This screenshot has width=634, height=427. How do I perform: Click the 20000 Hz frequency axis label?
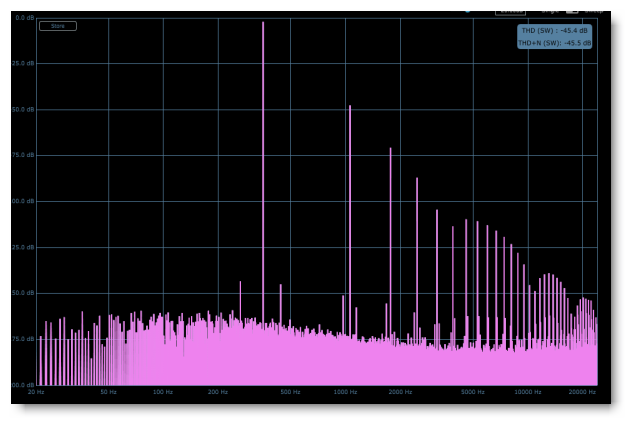click(582, 392)
